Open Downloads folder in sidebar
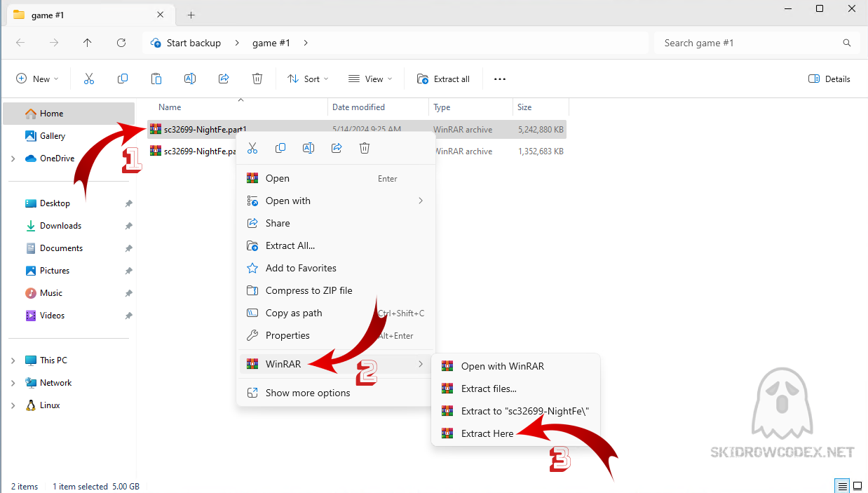Viewport: 868px width, 493px height. click(x=60, y=226)
